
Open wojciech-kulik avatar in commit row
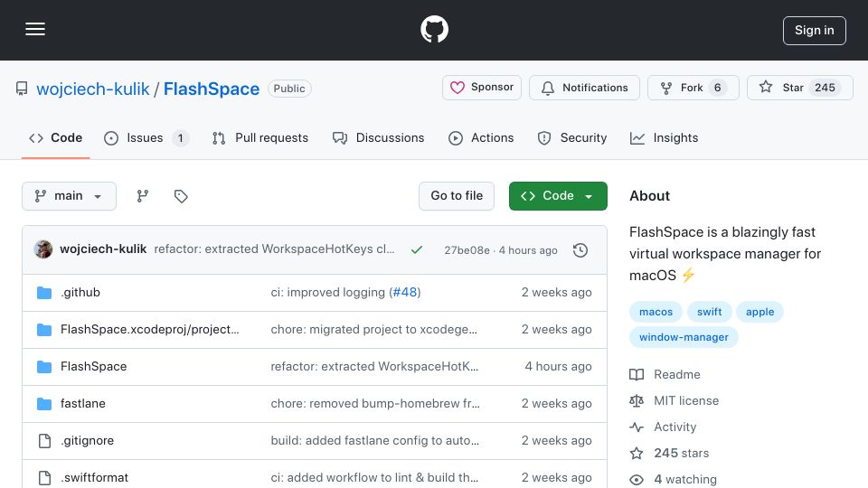pos(43,249)
